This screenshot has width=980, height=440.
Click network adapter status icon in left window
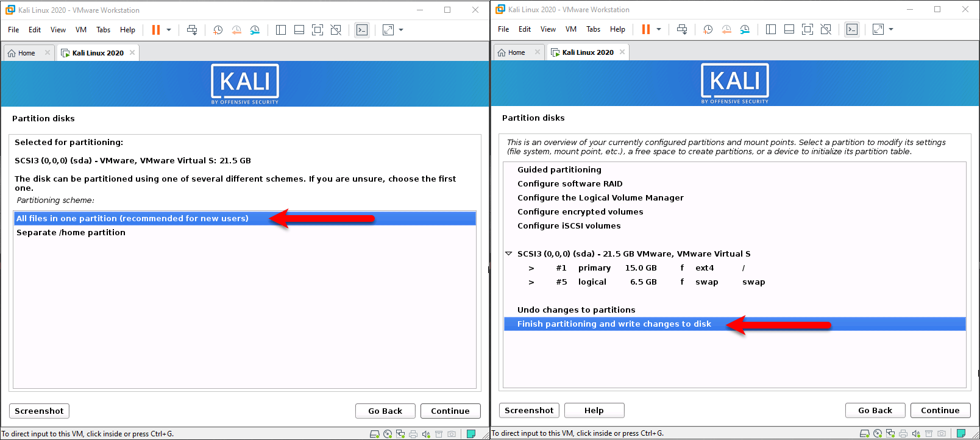pyautogui.click(x=400, y=434)
